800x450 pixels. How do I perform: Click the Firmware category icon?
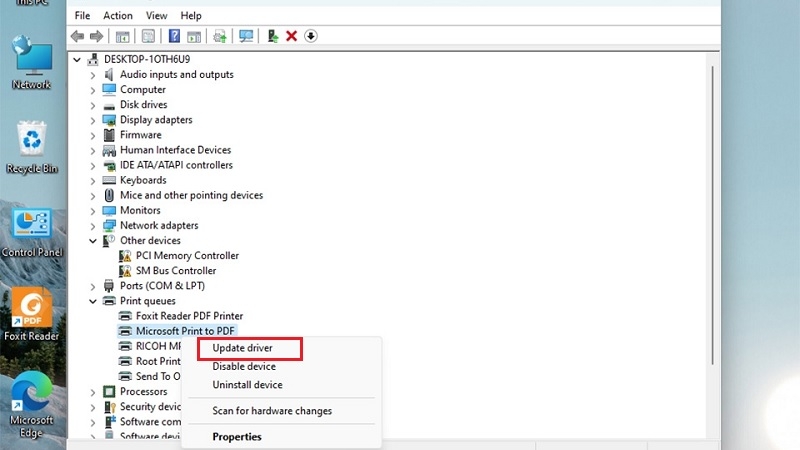[x=109, y=135]
